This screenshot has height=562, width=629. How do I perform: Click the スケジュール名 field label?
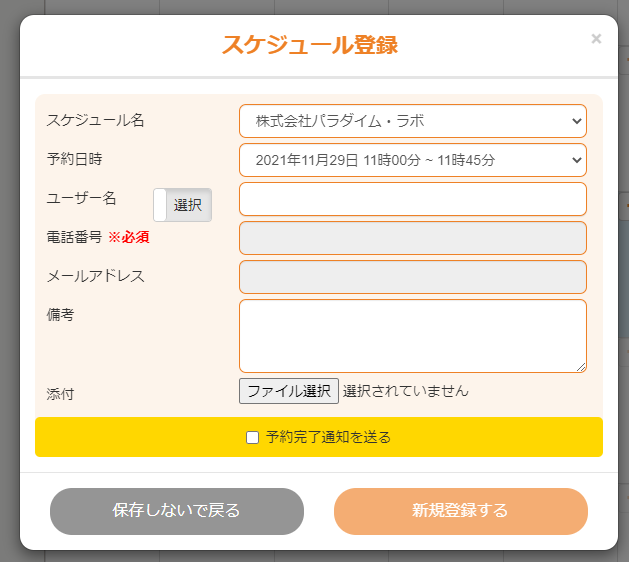96,120
